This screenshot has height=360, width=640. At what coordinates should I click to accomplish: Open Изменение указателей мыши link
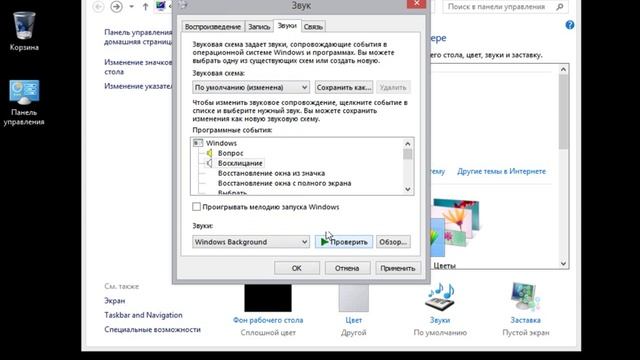[138, 86]
